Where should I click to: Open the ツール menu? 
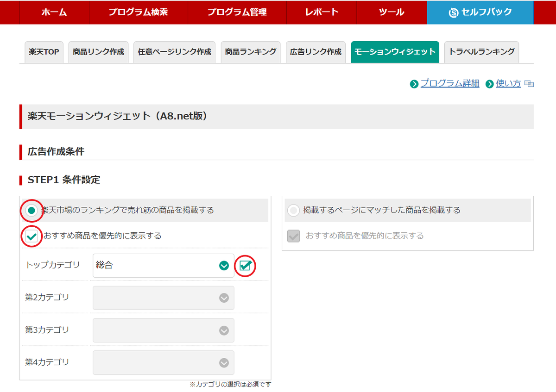[392, 12]
